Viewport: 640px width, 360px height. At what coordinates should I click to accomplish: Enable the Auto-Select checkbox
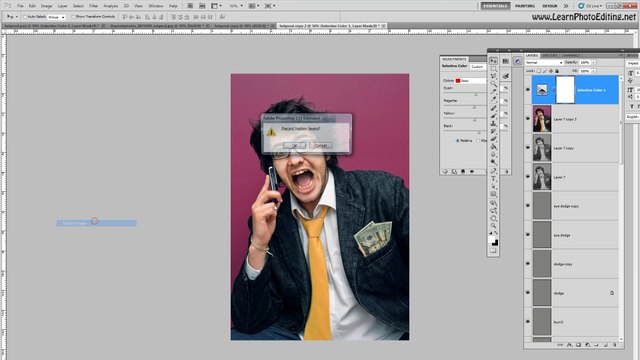coord(25,17)
